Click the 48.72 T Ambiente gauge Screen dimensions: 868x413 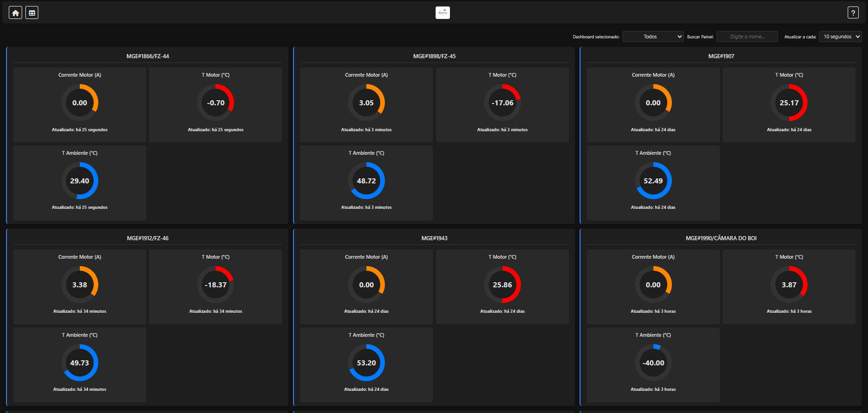[x=366, y=181]
